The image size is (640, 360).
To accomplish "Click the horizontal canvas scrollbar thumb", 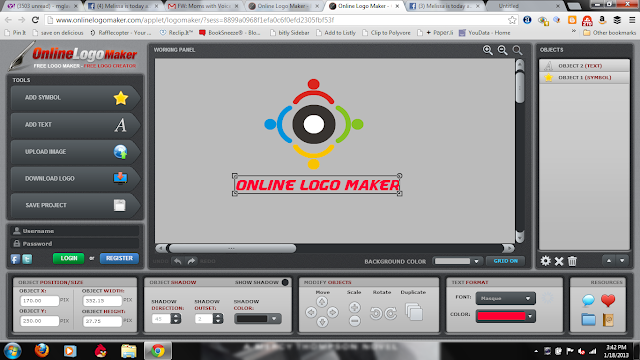I will (x=232, y=248).
